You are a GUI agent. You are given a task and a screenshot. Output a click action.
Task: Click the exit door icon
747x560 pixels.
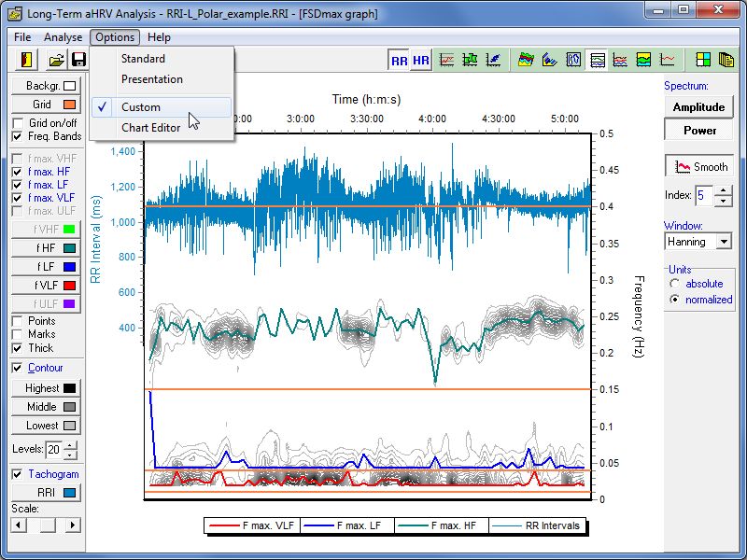coord(26,60)
